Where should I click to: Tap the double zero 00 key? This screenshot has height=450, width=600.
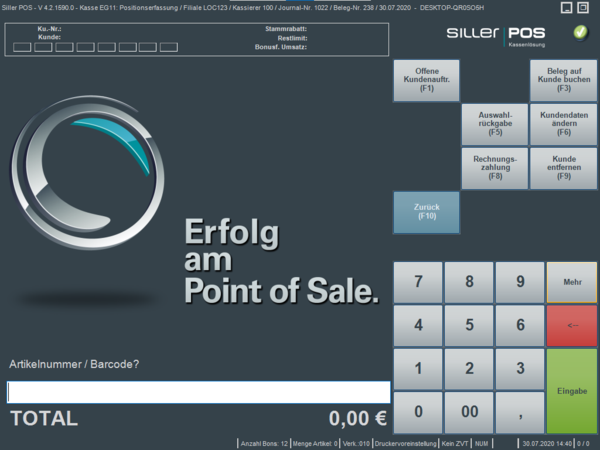pos(469,411)
